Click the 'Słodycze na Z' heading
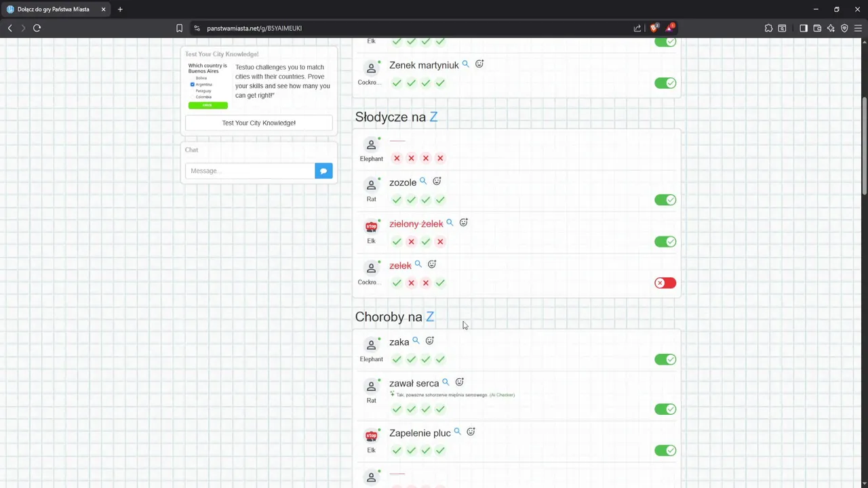 pos(396,117)
